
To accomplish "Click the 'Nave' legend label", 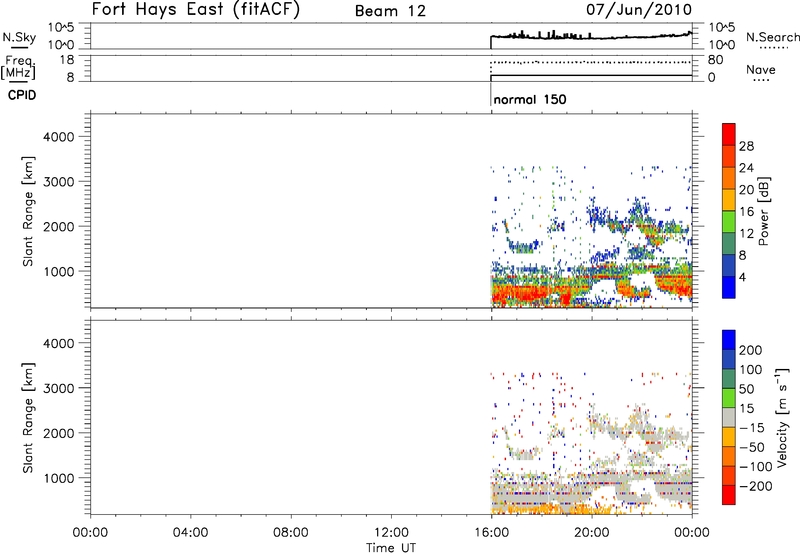I will [761, 69].
